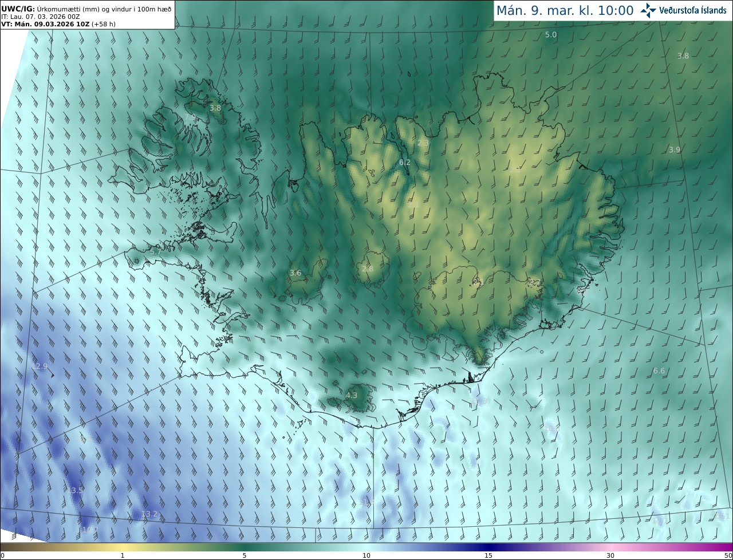Image resolution: width=733 pixels, height=560 pixels.
Task: Click the valid time 'VT: Mán. 09.03.2026 10Z'
Action: [45, 25]
